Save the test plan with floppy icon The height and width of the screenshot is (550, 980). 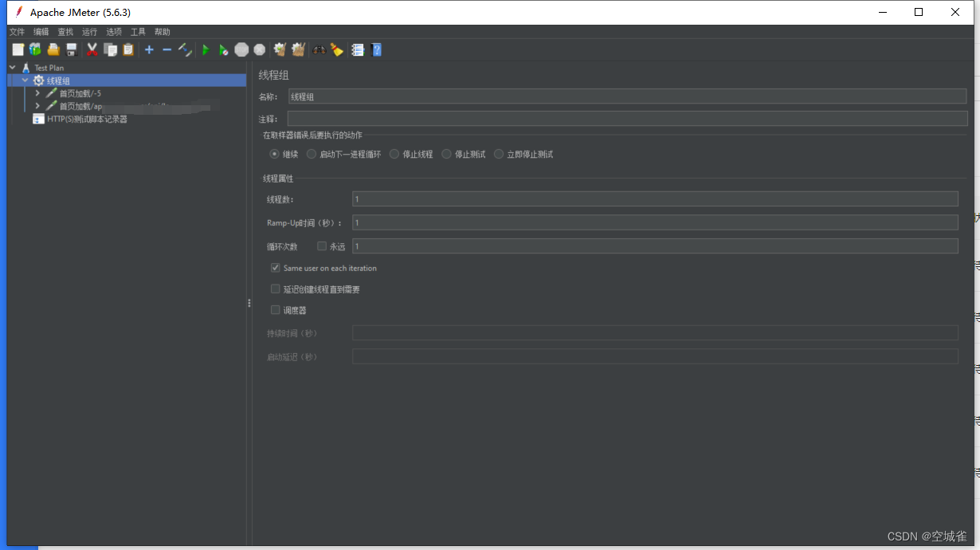[x=71, y=49]
